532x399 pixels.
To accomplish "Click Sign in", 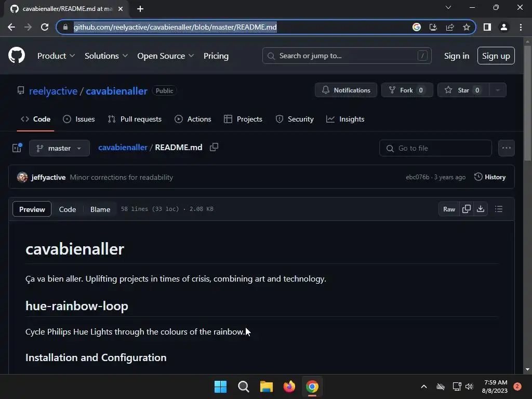I will [x=457, y=56].
